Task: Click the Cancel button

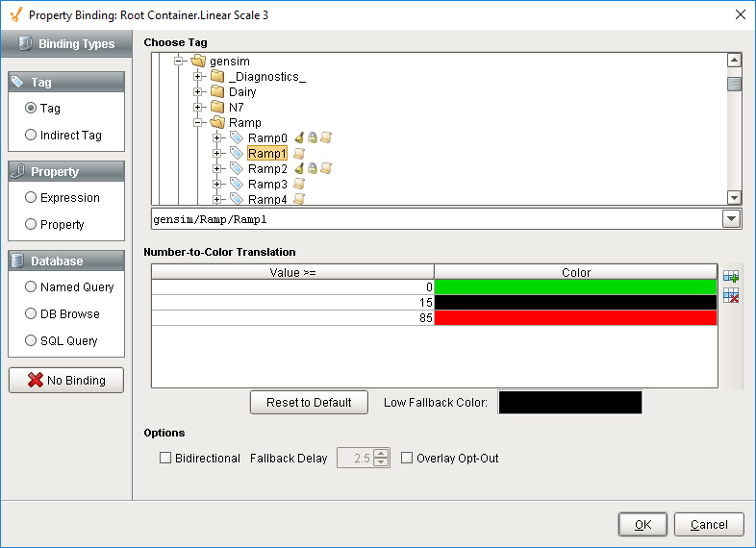Action: [x=709, y=524]
